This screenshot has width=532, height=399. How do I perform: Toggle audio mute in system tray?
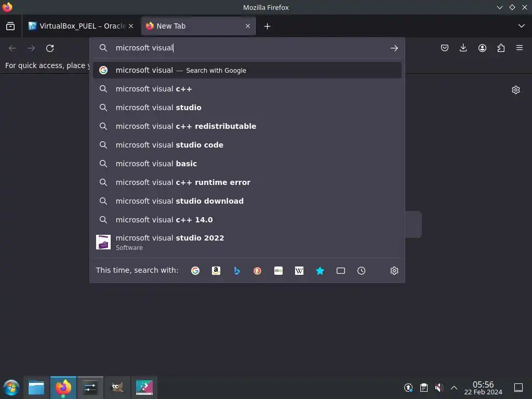tap(439, 388)
